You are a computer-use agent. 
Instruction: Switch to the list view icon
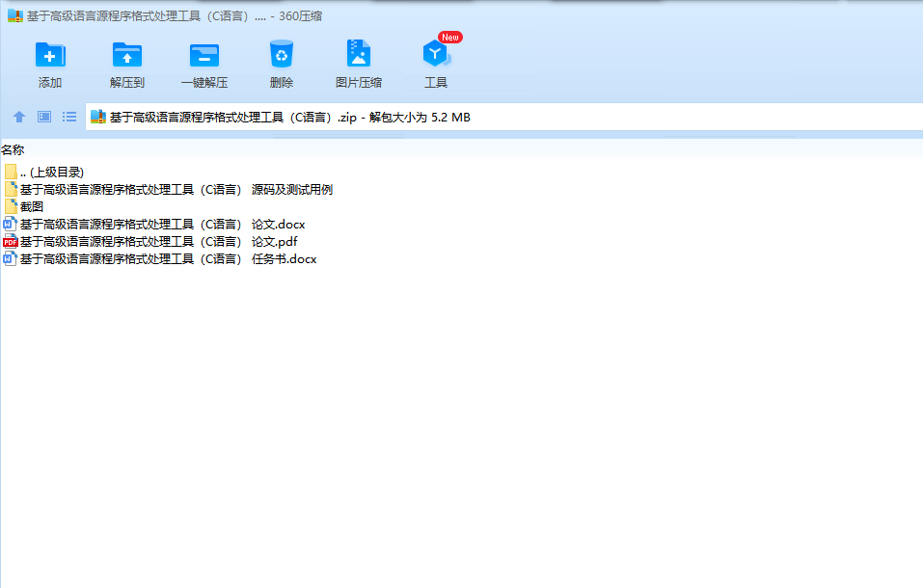69,117
